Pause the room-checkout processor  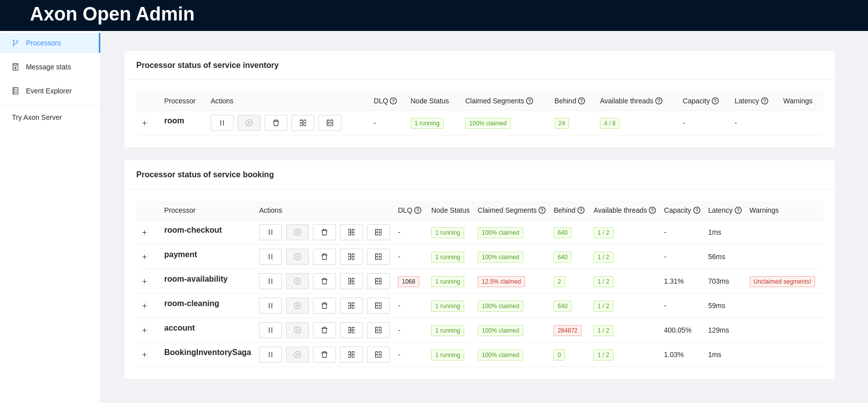tap(271, 232)
